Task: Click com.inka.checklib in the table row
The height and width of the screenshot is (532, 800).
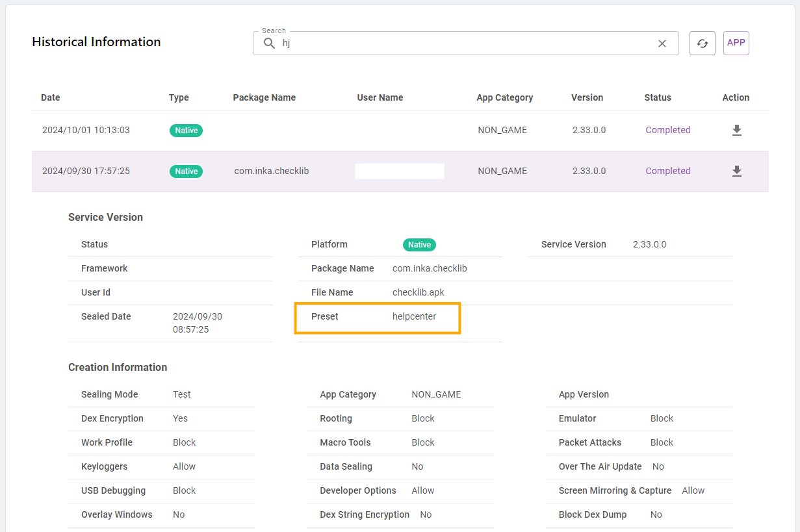Action: click(x=272, y=171)
